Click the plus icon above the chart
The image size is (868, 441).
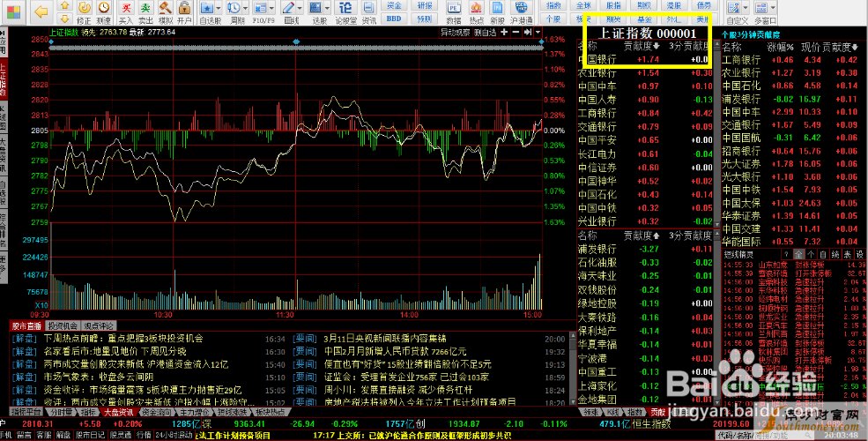[504, 32]
